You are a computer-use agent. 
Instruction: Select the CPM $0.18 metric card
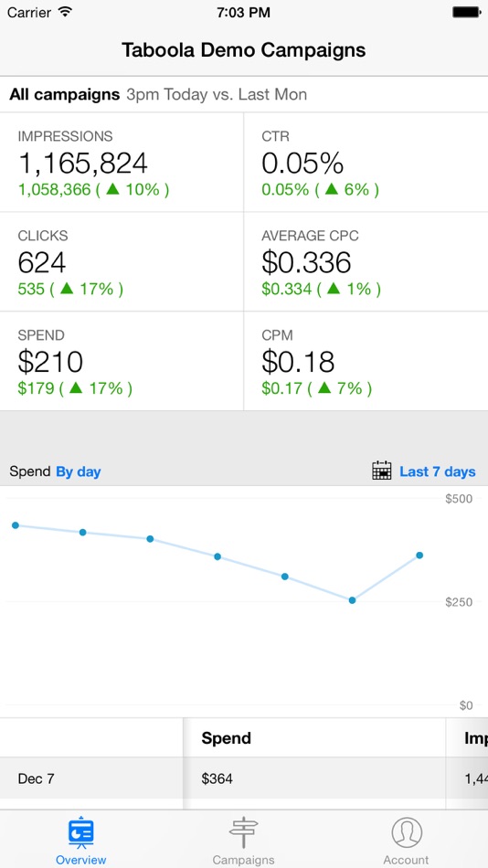[x=366, y=361]
